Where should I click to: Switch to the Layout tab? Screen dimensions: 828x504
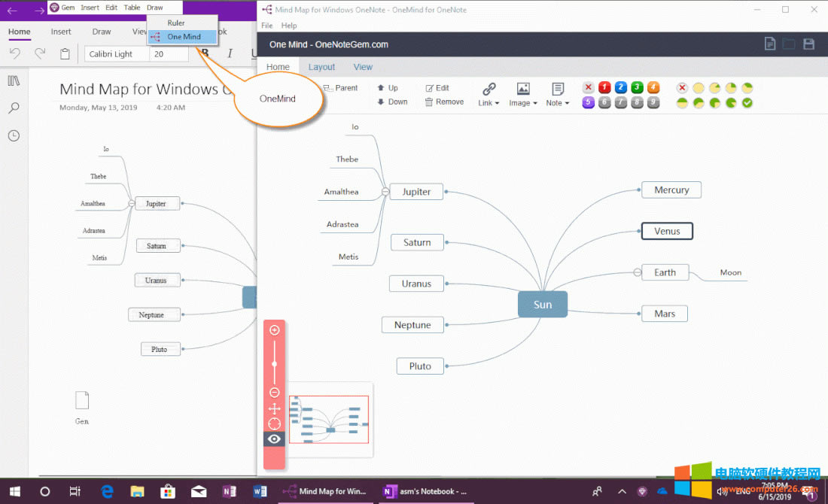point(321,67)
